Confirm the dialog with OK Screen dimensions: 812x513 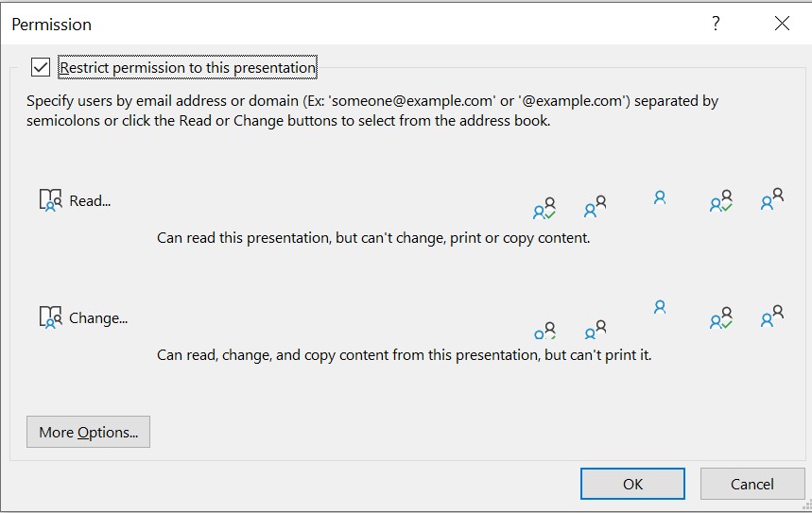coord(632,484)
